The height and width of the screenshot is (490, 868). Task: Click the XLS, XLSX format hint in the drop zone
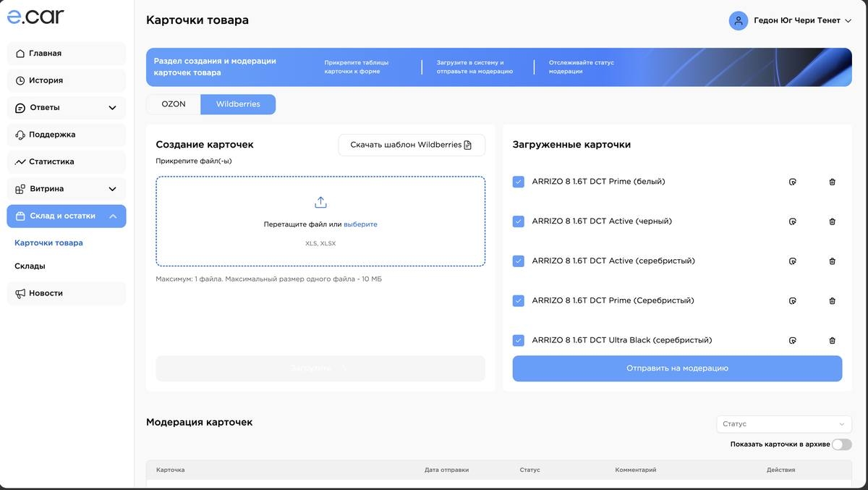point(320,243)
